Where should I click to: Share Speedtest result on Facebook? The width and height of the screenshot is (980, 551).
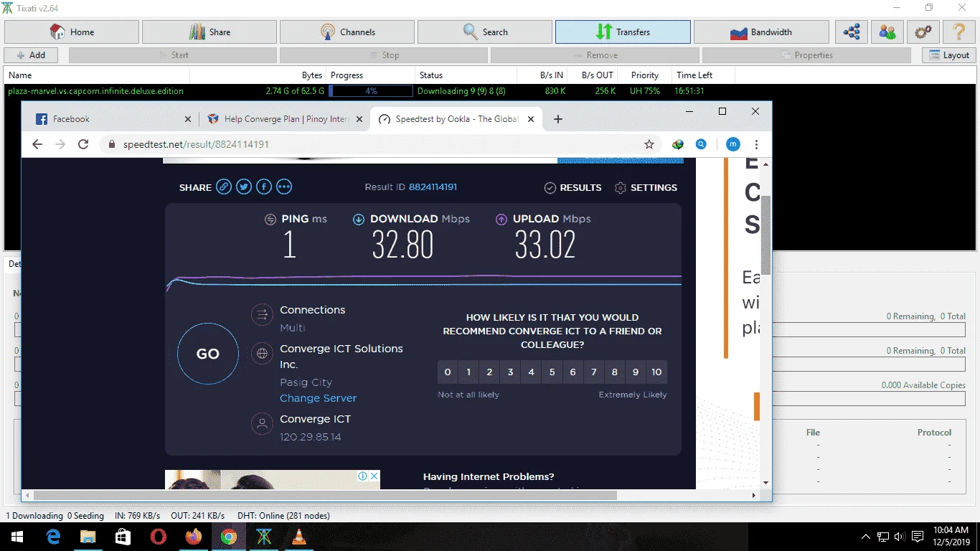[264, 187]
